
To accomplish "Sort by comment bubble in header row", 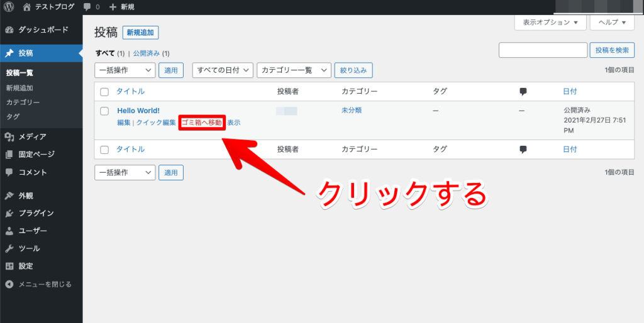I will click(x=523, y=92).
